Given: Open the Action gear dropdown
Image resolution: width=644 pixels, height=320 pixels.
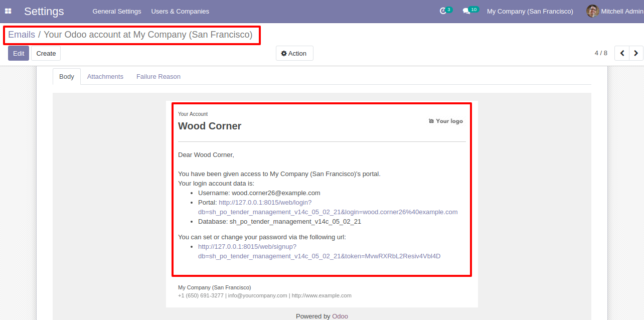Looking at the screenshot, I should tap(294, 53).
